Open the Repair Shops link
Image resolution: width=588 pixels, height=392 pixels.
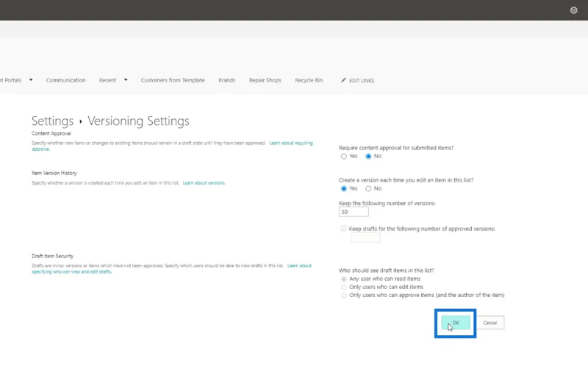[265, 80]
